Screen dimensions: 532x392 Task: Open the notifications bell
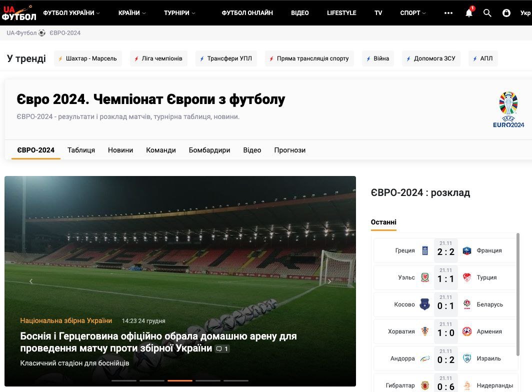(x=469, y=13)
